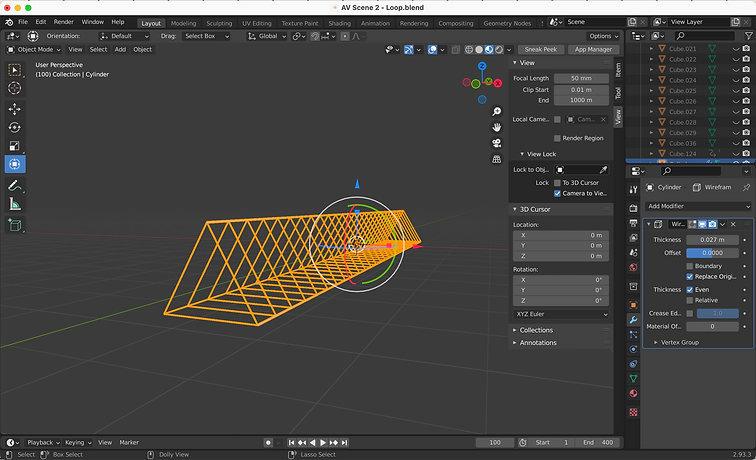The width and height of the screenshot is (756, 460).
Task: Switch to the Shading workspace tab
Action: coord(339,23)
